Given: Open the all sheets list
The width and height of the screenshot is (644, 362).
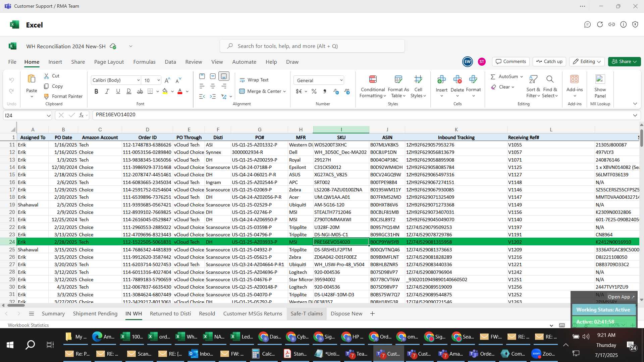Looking at the screenshot, I should [32, 314].
